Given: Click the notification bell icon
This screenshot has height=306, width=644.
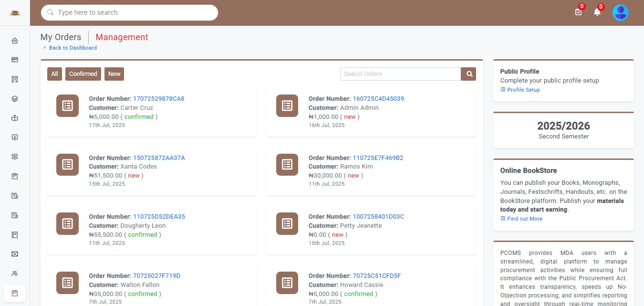Looking at the screenshot, I should (x=597, y=12).
